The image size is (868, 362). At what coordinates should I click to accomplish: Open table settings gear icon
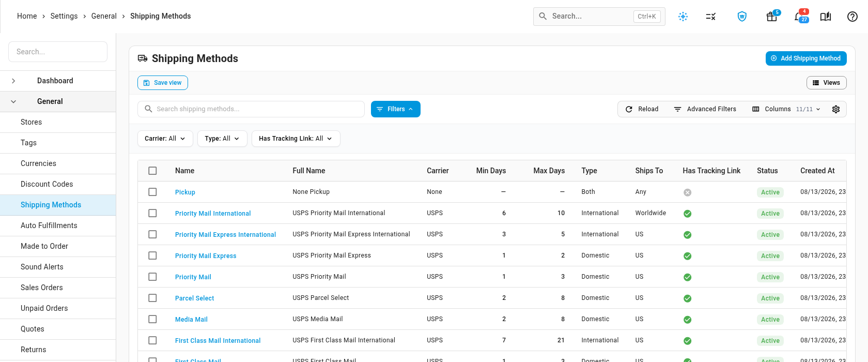(x=836, y=109)
